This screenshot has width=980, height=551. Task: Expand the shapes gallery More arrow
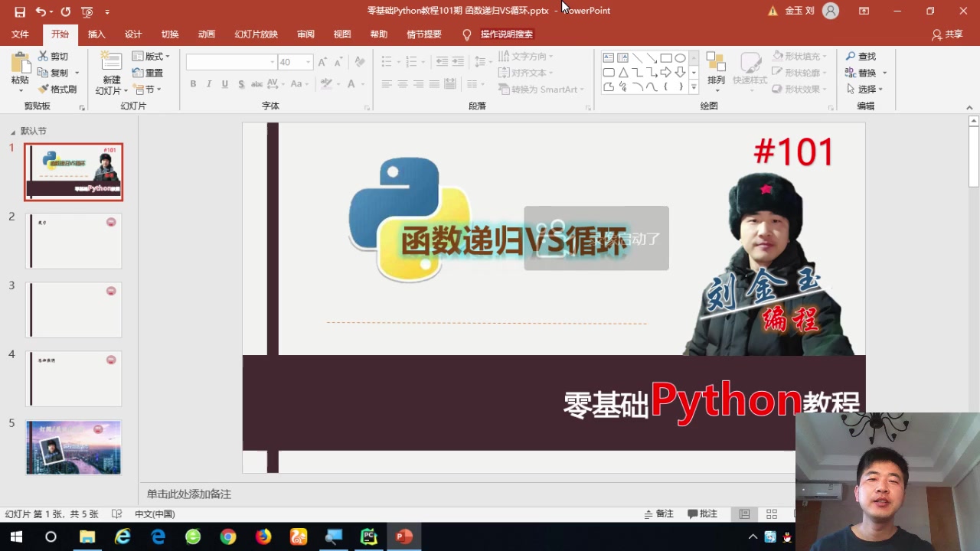coord(694,88)
